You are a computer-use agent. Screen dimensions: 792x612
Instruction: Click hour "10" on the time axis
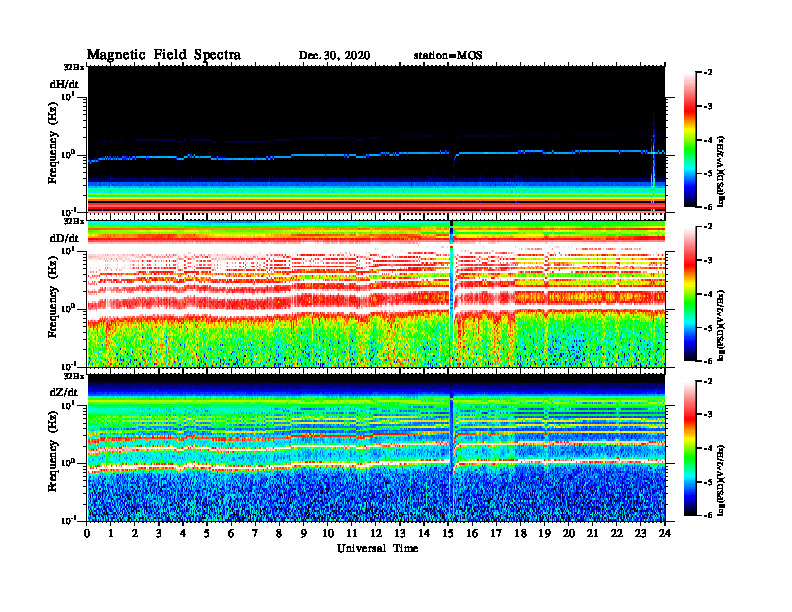coord(328,533)
